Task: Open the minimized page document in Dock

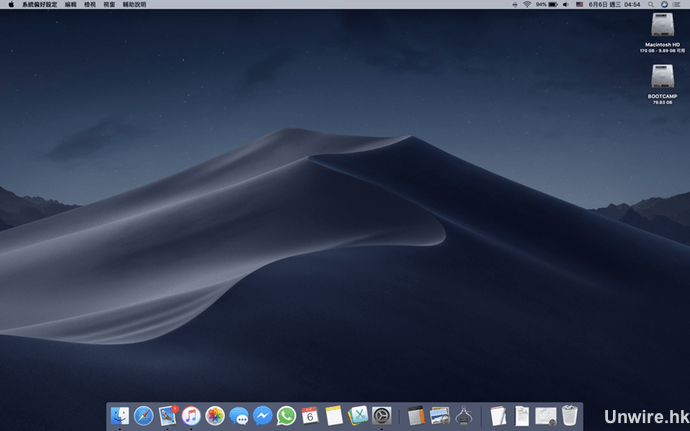Action: click(522, 416)
